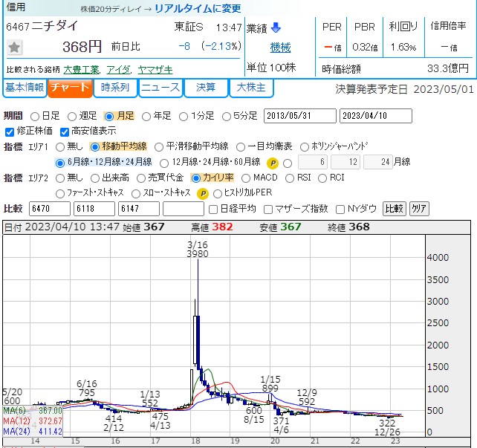Select 無し for indicator エリア2
The width and height of the screenshot is (477, 448).
[60, 178]
